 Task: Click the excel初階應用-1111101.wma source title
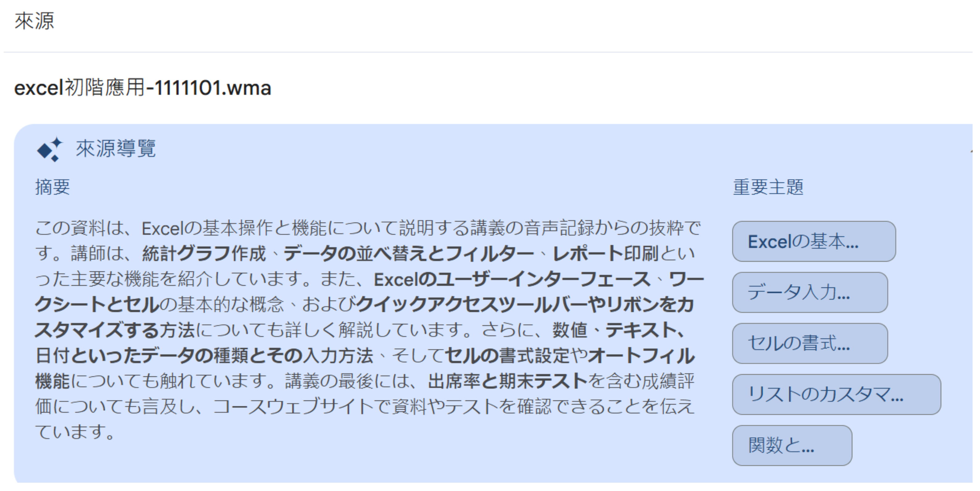[143, 88]
